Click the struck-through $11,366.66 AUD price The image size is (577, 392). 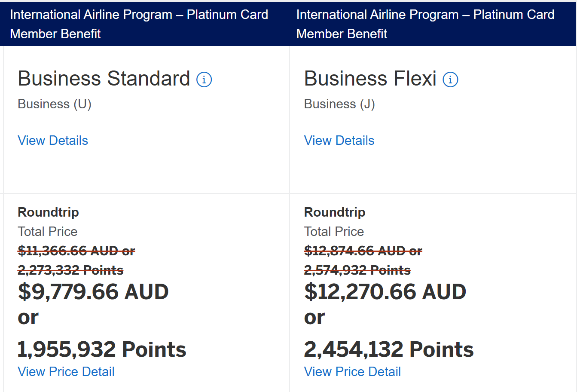[x=76, y=251]
